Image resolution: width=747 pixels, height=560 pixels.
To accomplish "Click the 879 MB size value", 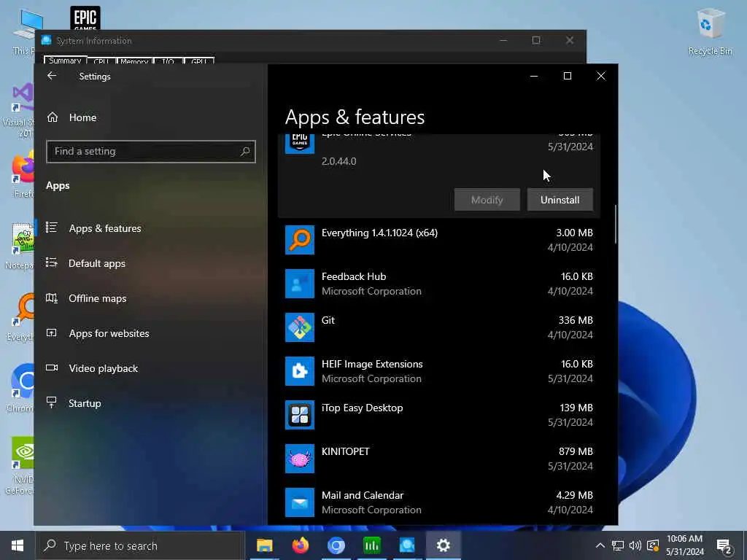I will point(576,451).
